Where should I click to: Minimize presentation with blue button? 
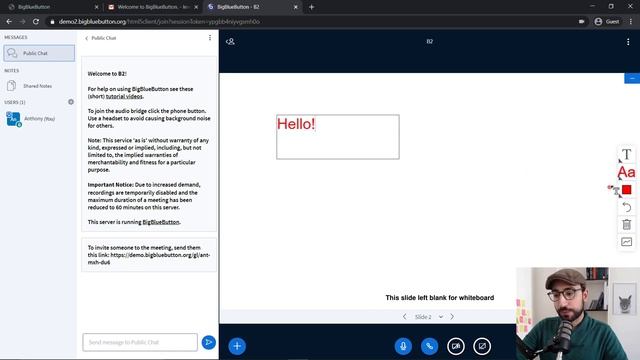[x=632, y=78]
